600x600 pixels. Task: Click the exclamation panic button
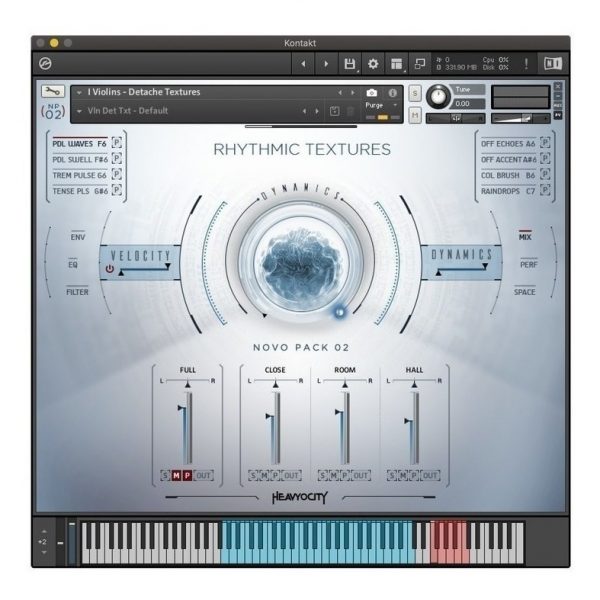tap(527, 64)
